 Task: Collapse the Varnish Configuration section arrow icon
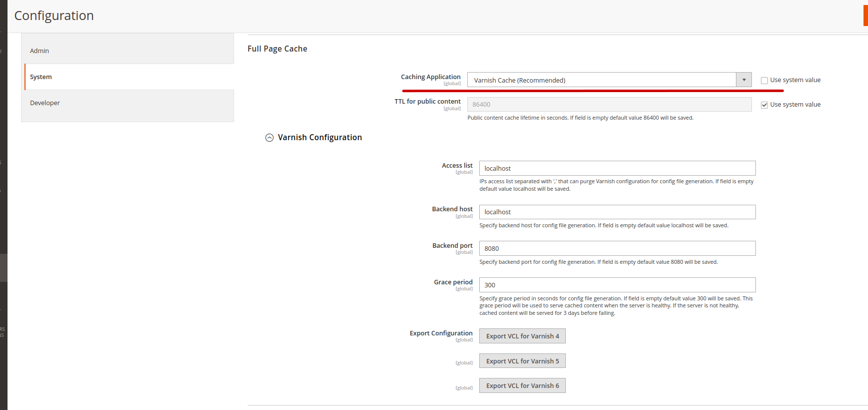(269, 138)
